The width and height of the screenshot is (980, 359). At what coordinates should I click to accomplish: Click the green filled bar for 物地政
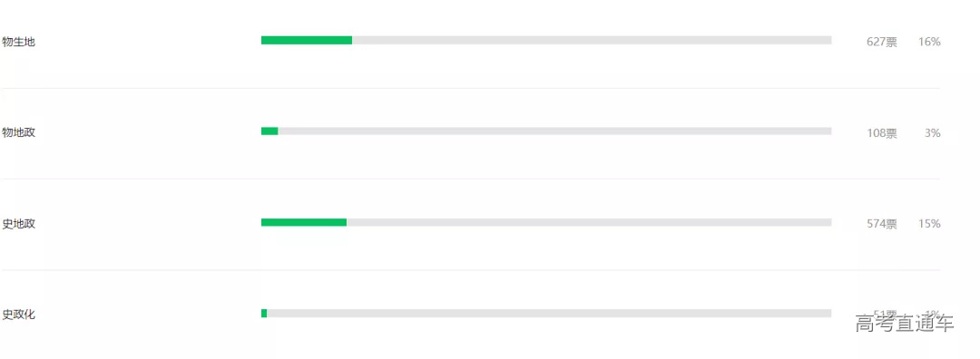tap(269, 131)
